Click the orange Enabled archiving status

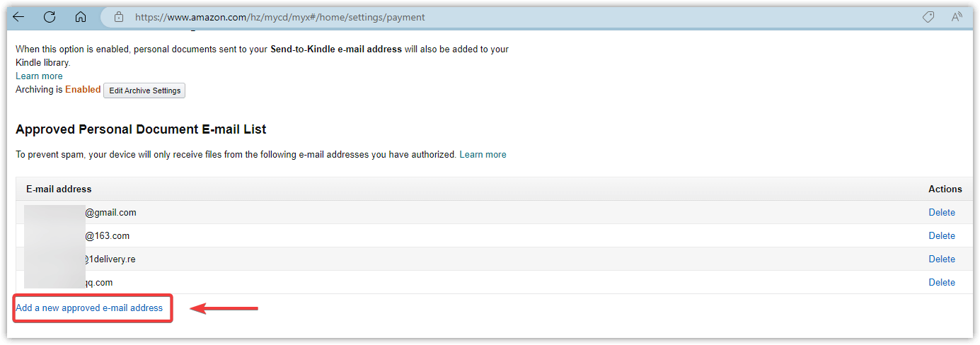point(83,90)
